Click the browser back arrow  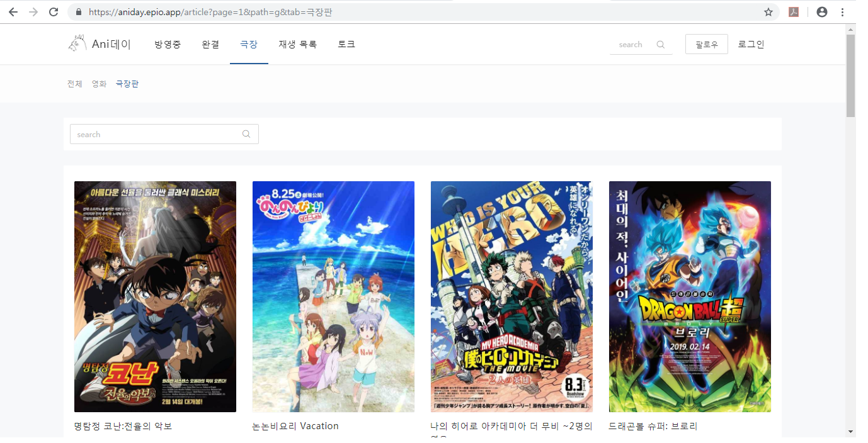point(13,12)
